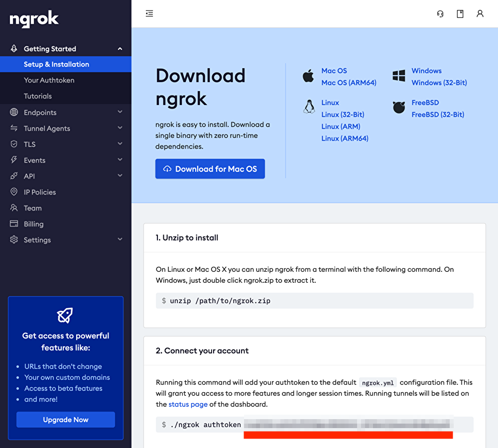
Task: Click the TLS shield icon
Action: [x=14, y=144]
